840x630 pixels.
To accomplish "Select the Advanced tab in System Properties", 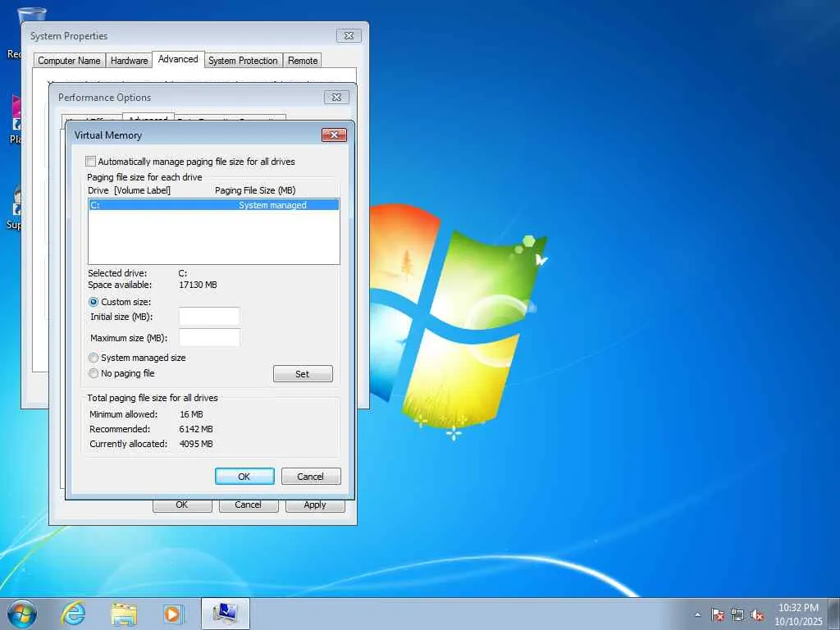I will (178, 59).
